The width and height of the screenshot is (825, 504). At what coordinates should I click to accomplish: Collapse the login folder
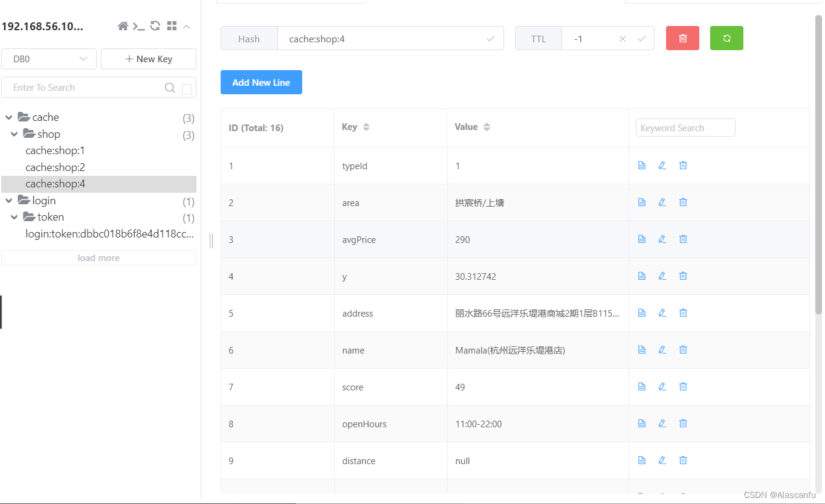point(8,201)
